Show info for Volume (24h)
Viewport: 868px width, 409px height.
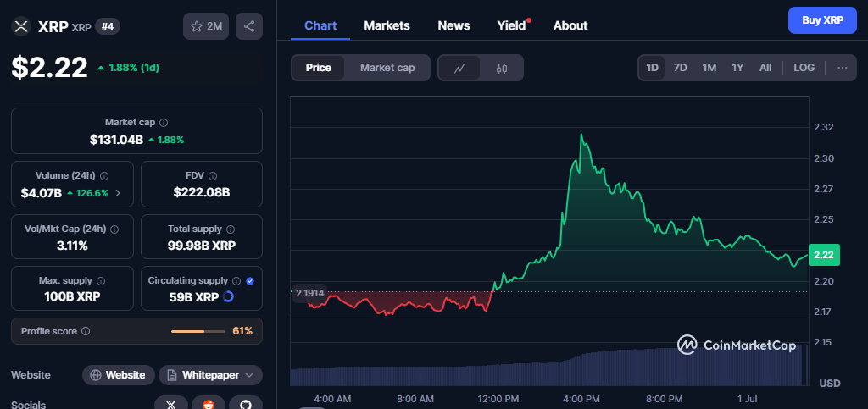[x=104, y=176]
